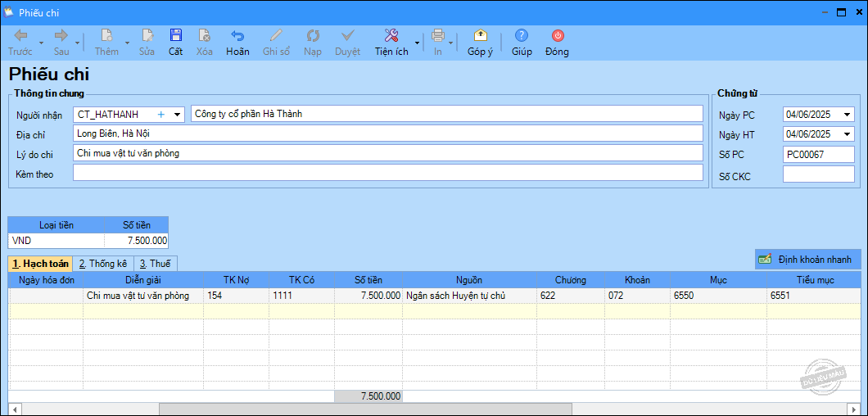Open the Người nhận combo dropdown
Image resolution: width=868 pixels, height=416 pixels.
click(x=177, y=114)
